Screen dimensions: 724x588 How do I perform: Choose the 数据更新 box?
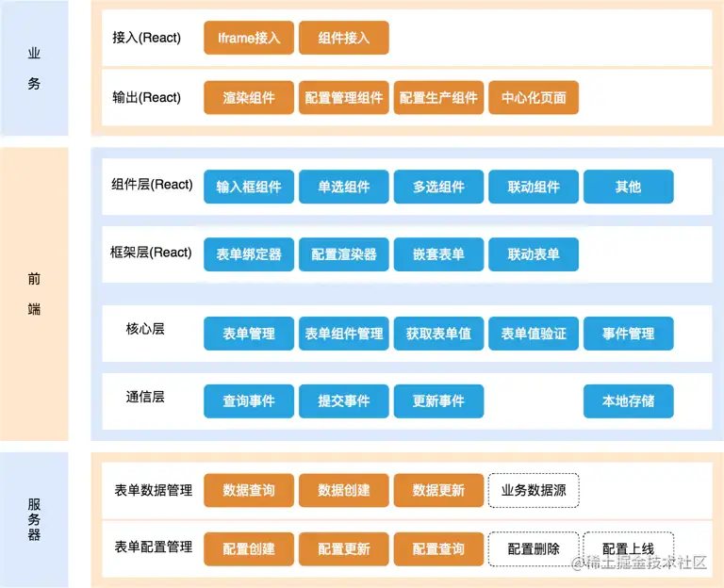coord(438,490)
